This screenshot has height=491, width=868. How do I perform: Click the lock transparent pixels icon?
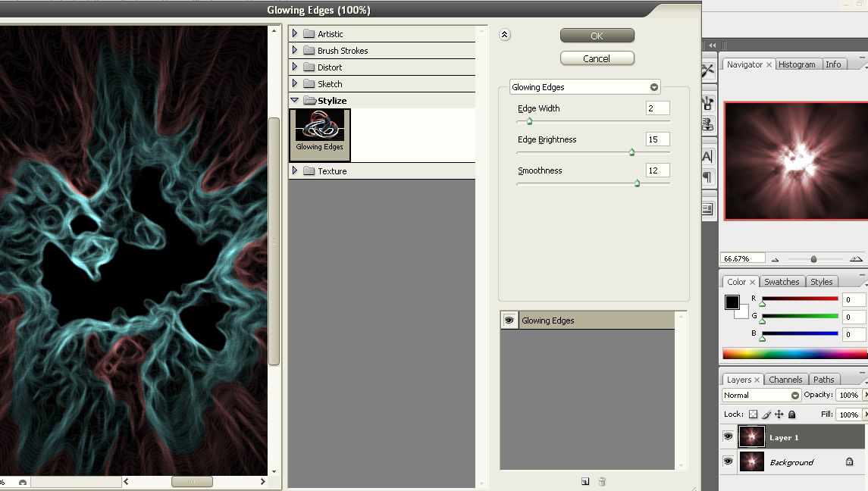753,414
